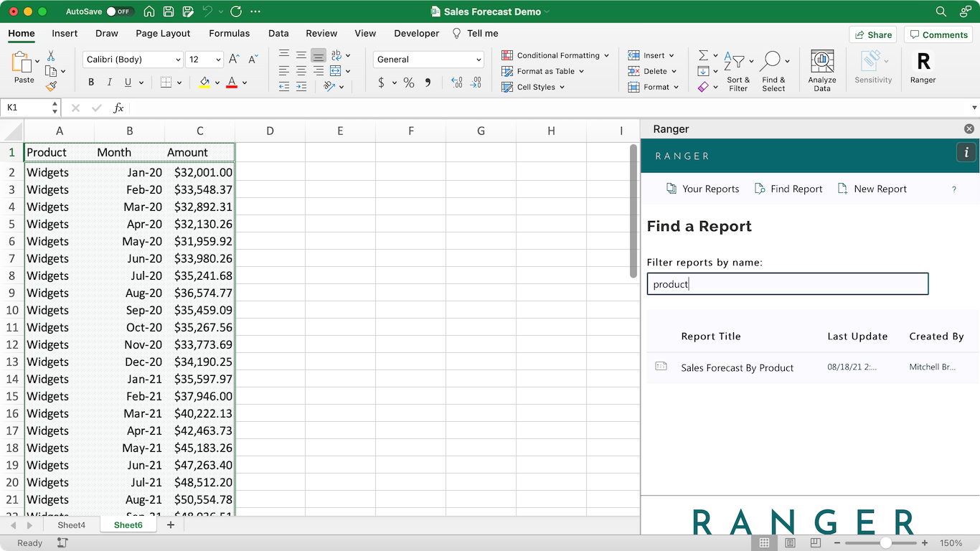Switch to the Formulas ribbon tab
This screenshot has height=551, width=980.
pos(230,33)
